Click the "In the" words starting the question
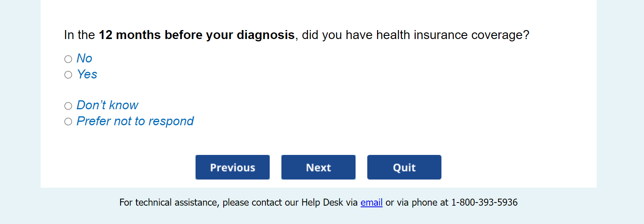644x224 pixels. 79,35
